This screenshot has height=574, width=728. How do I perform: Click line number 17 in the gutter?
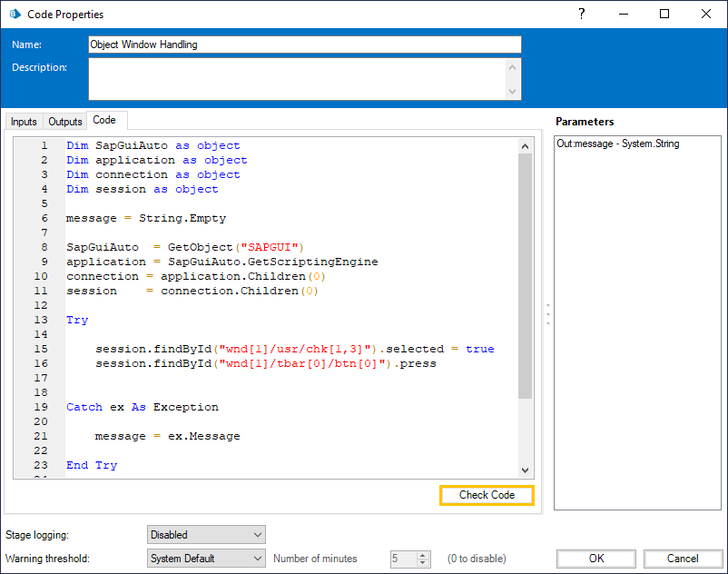coord(41,378)
